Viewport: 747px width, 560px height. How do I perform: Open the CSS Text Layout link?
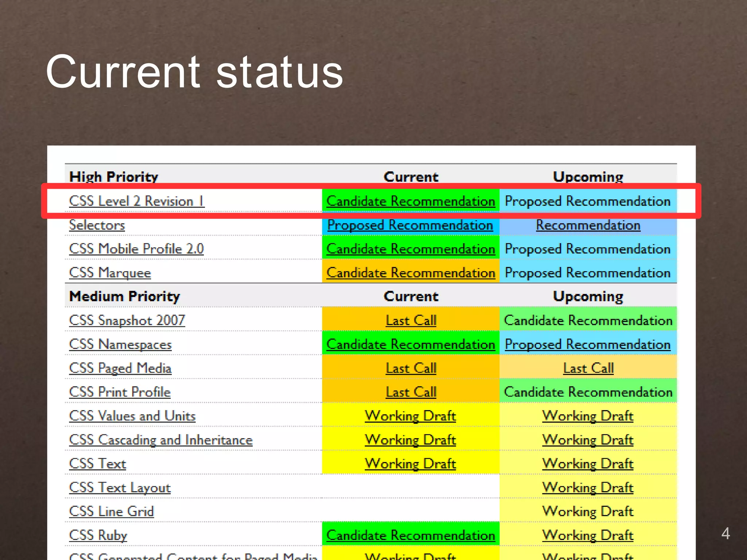(120, 488)
